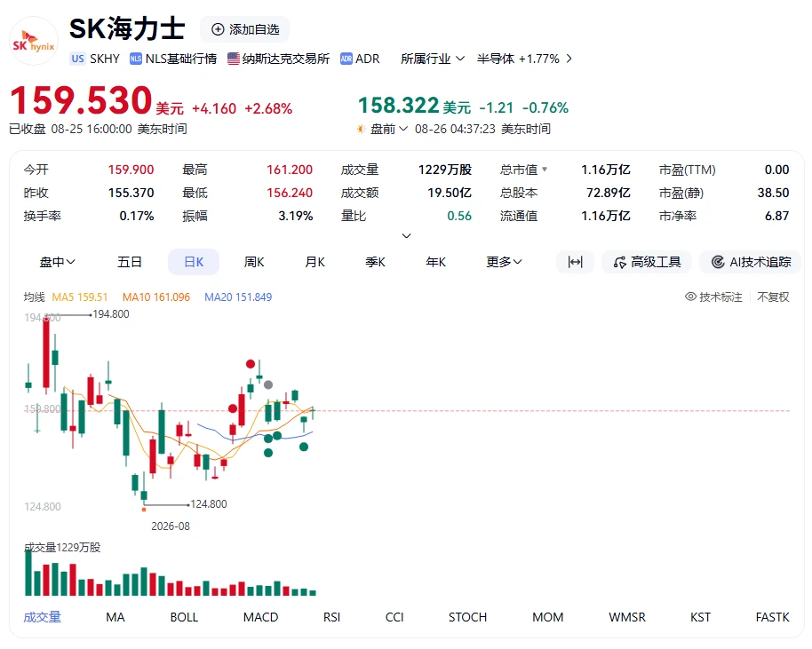Click the 换手率 value 0.17%
Image resolution: width=812 pixels, height=649 pixels.
click(x=137, y=216)
